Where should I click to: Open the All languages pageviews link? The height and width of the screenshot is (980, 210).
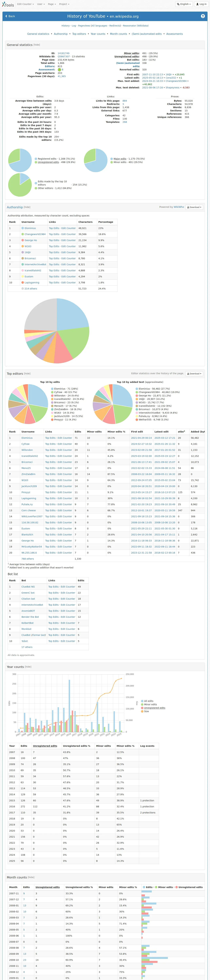coord(99,26)
